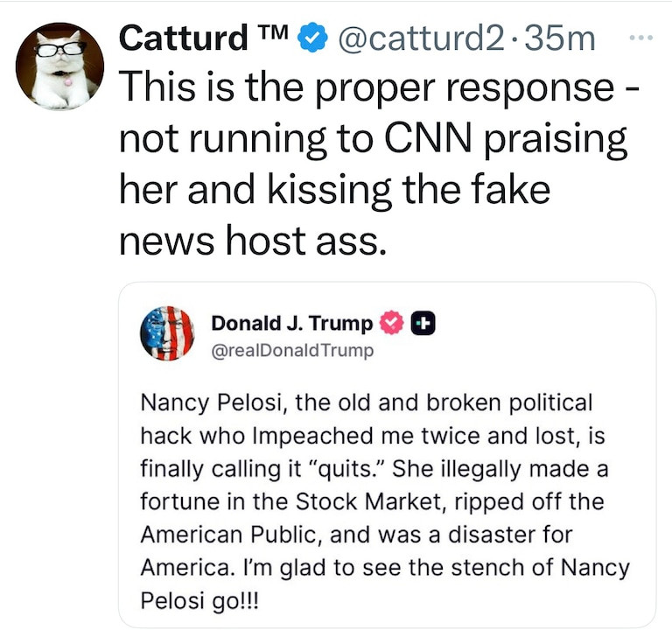Click Donald J. Trump's flag avatar
This screenshot has height=637, width=672.
point(167,333)
